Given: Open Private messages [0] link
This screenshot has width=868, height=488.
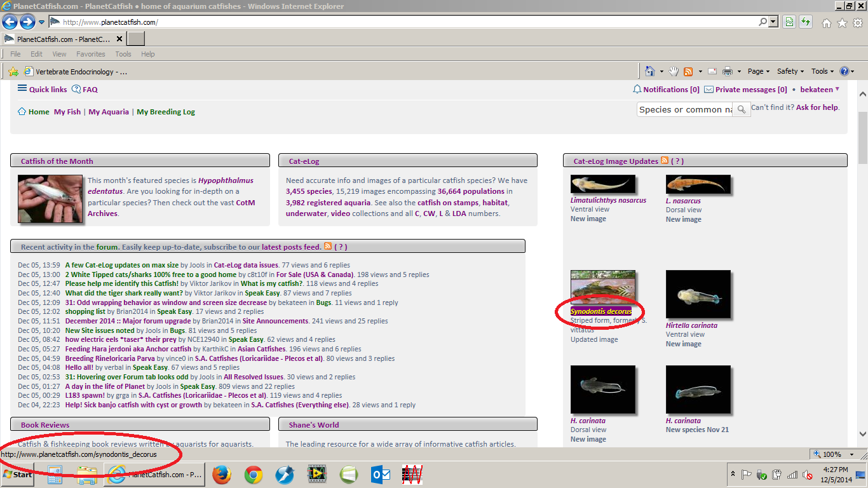Looking at the screenshot, I should pyautogui.click(x=746, y=90).
